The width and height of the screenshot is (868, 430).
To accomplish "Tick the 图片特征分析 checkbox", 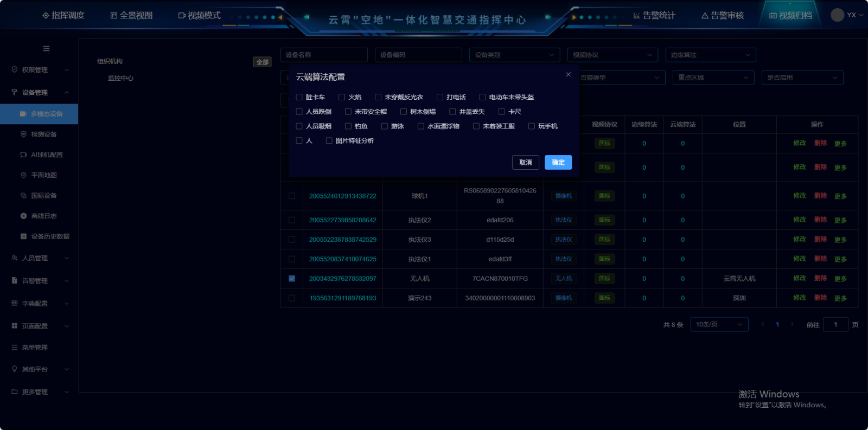I will [329, 140].
